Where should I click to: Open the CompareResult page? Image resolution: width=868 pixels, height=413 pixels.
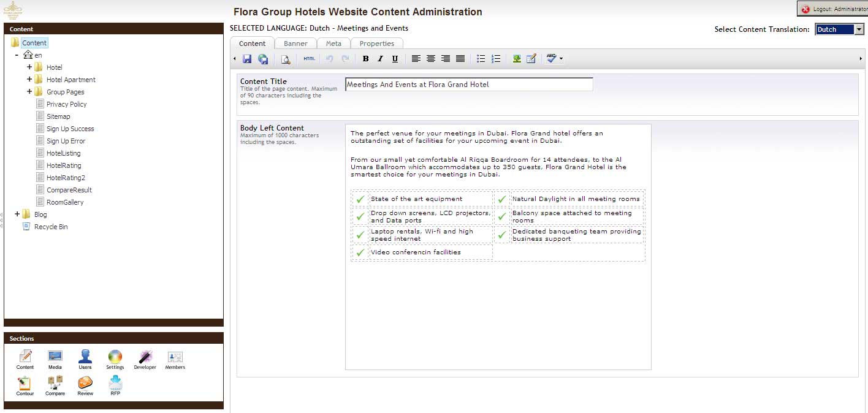69,190
